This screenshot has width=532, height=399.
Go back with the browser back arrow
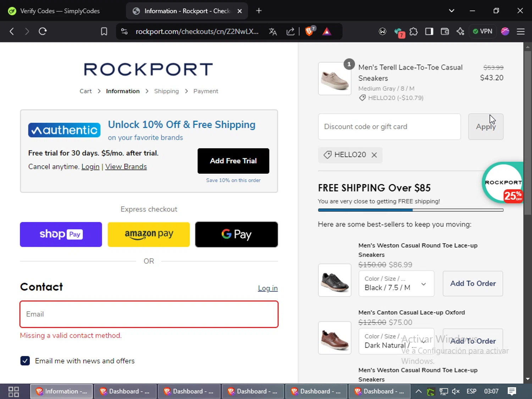point(12,31)
